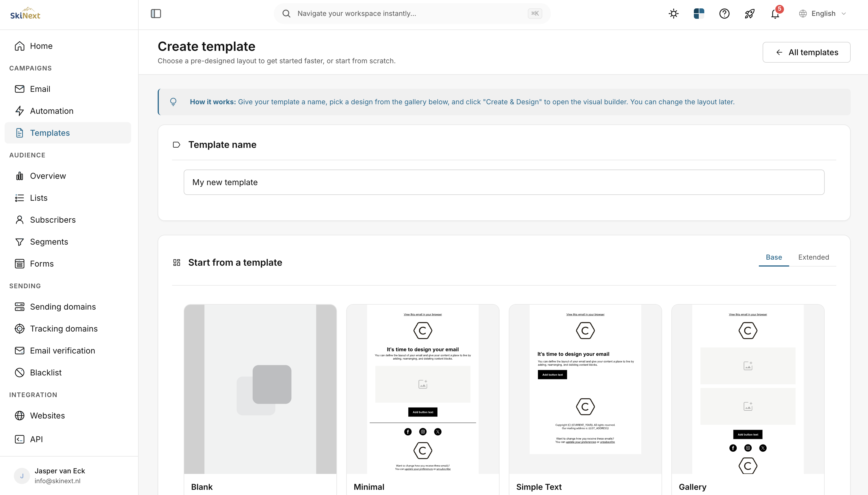This screenshot has width=868, height=495.
Task: Select the Simple Text template thumbnail
Action: coord(585,389)
